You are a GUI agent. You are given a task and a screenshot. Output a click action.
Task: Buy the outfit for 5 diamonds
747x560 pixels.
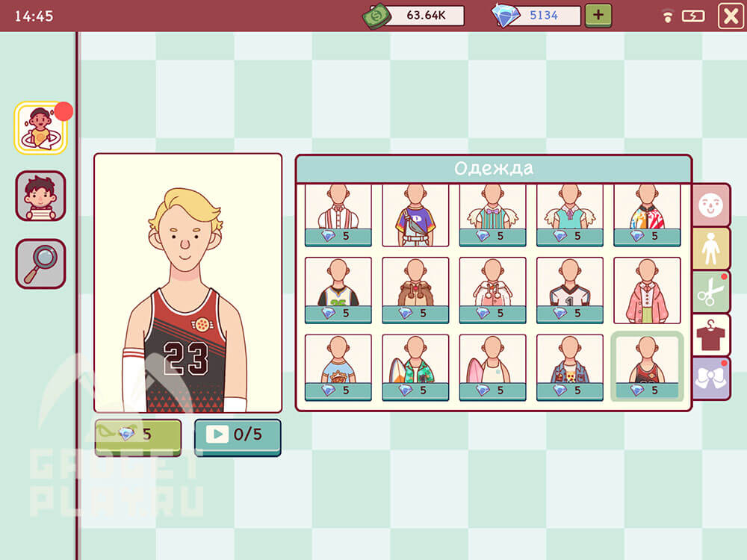click(x=138, y=435)
